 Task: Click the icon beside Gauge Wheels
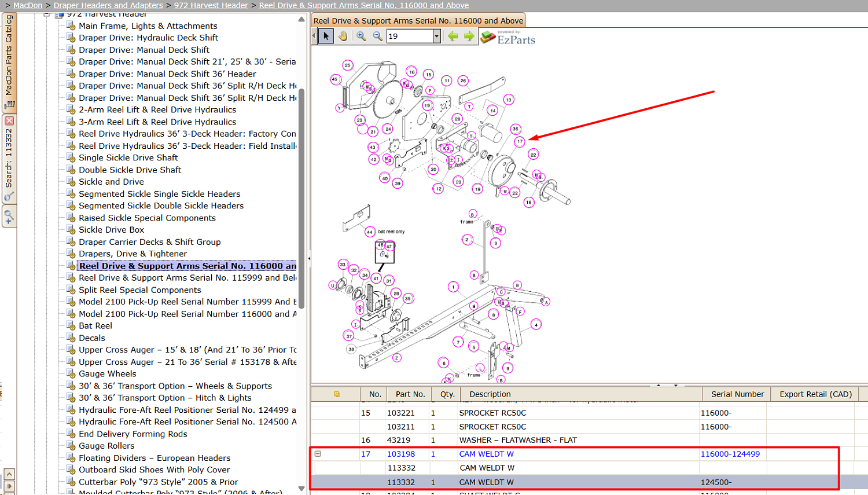(x=71, y=373)
